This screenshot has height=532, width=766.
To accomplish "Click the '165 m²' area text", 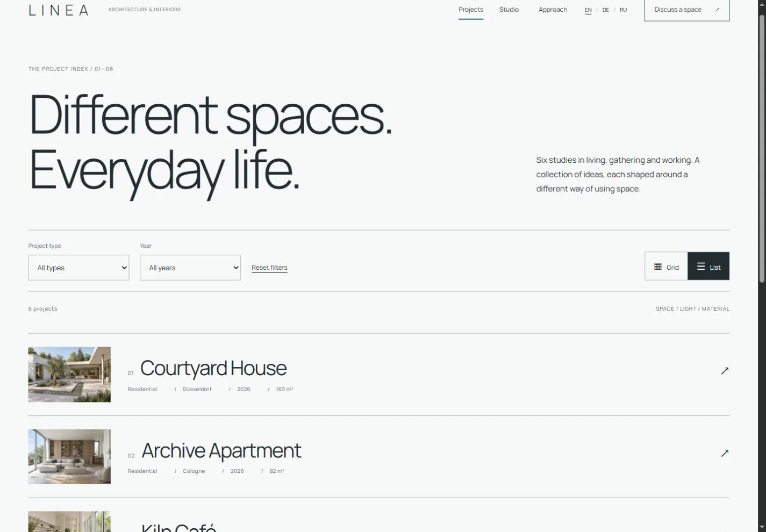I will point(285,389).
